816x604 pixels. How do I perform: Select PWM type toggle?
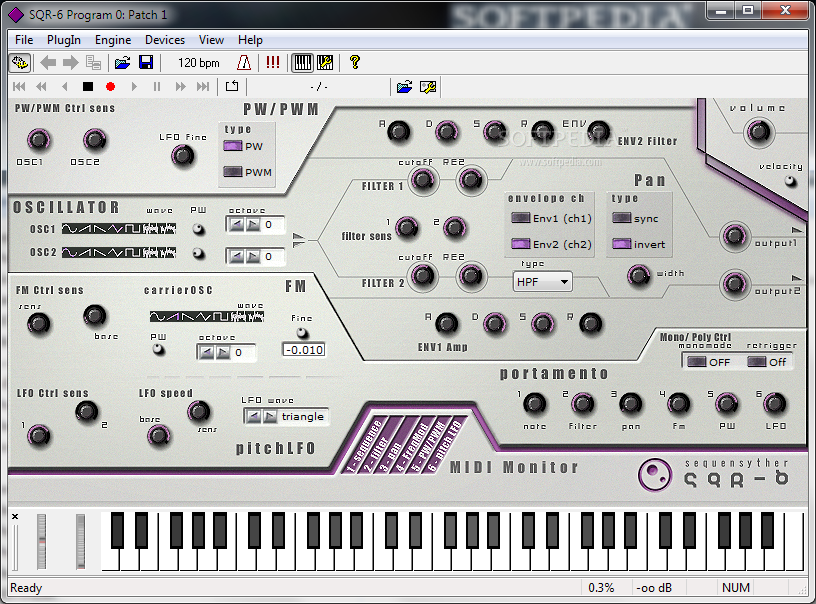point(233,172)
